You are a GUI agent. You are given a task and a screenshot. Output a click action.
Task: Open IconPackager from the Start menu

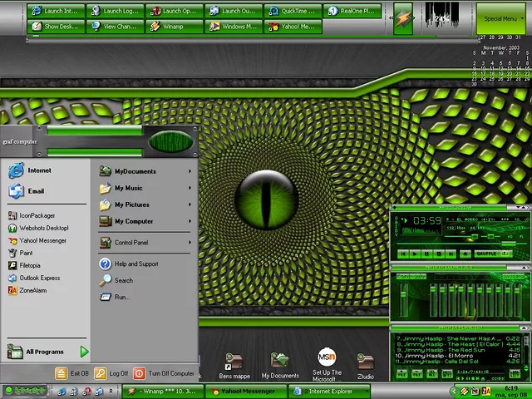37,215
